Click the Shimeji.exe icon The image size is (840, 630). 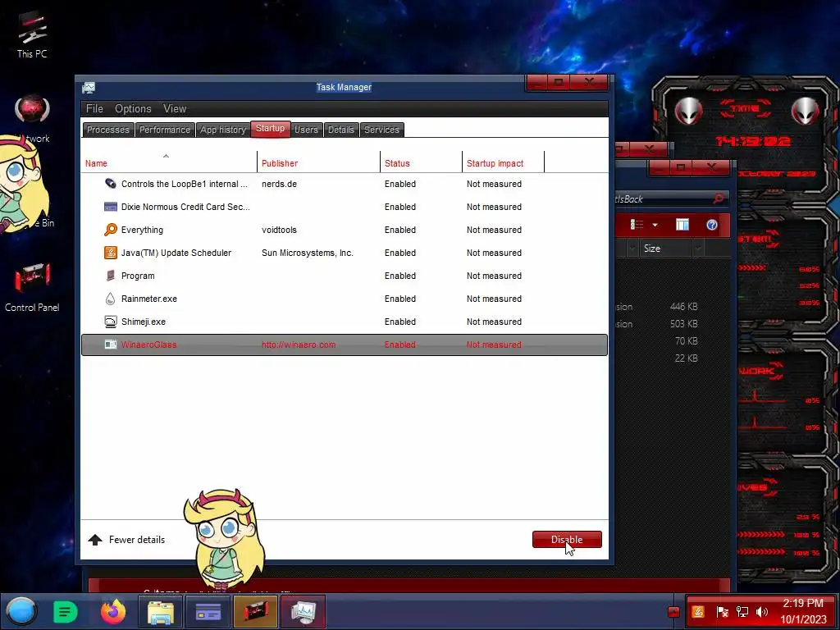(x=111, y=322)
